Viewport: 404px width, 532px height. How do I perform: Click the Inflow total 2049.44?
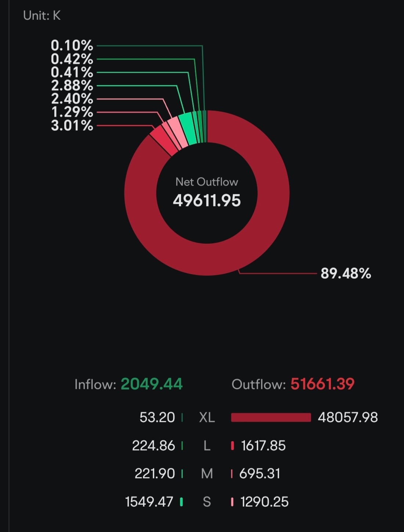click(152, 384)
